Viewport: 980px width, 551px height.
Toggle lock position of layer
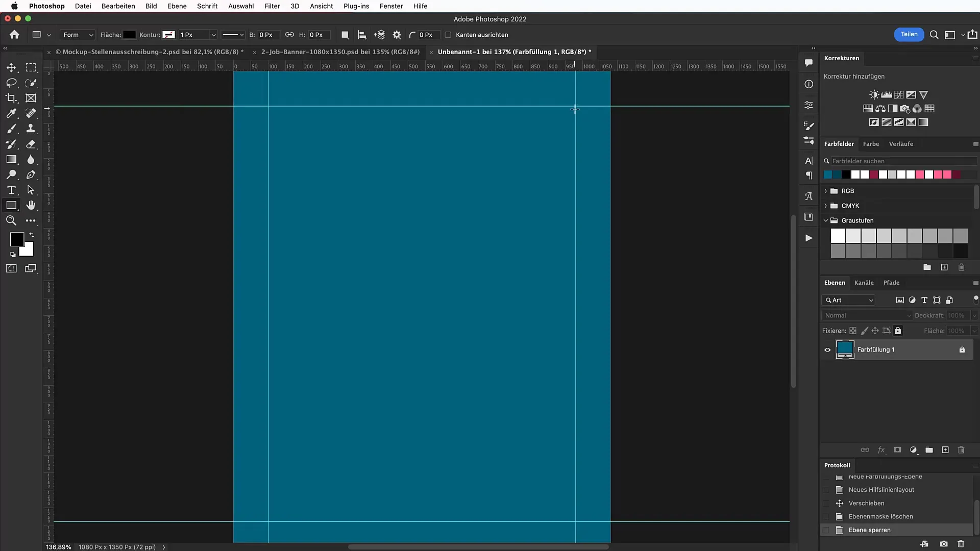[875, 331]
